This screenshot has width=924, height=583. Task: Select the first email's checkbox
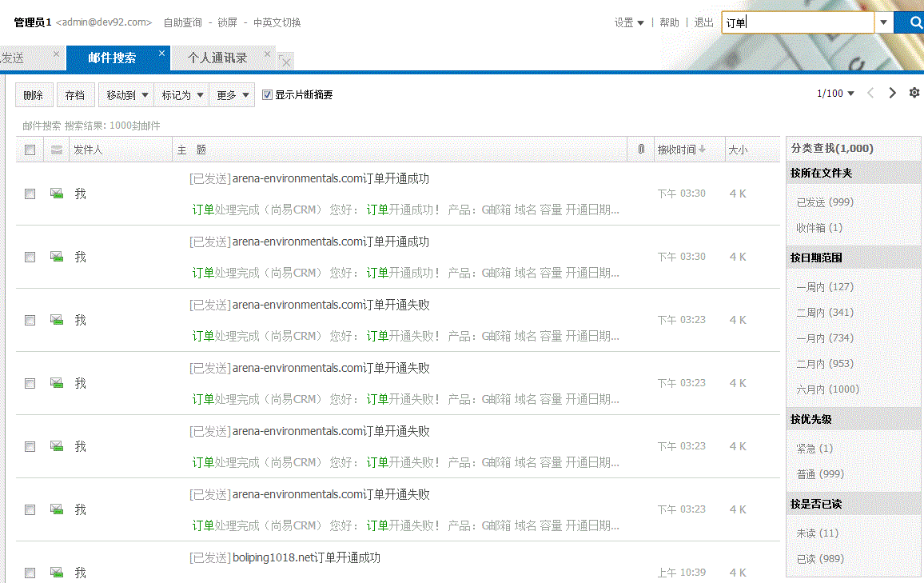(30, 194)
